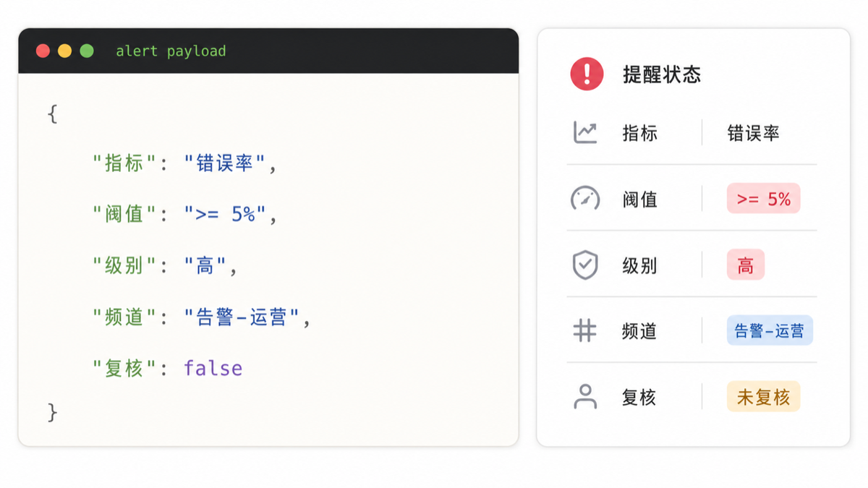Click the "指标" key in the code
This screenshot has height=488, width=868.
(x=124, y=163)
